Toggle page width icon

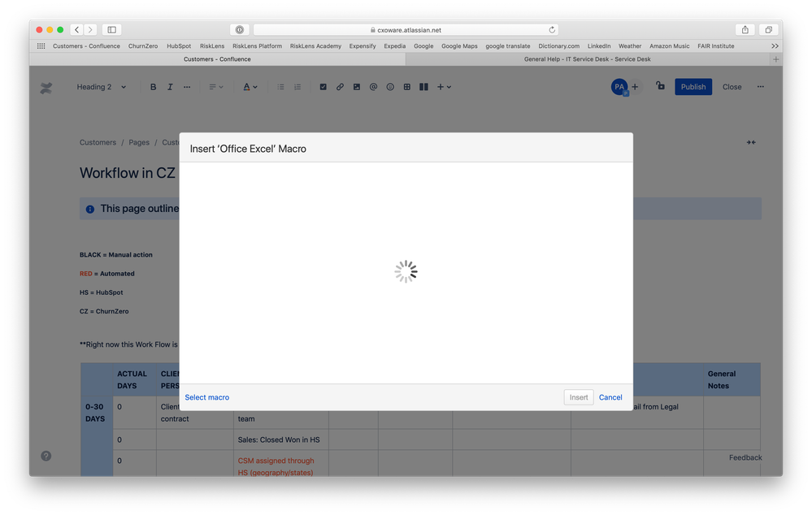(751, 142)
